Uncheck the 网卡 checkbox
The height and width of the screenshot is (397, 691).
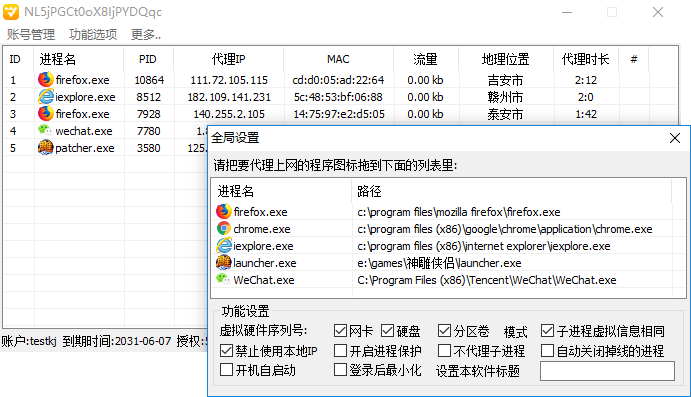pyautogui.click(x=340, y=330)
